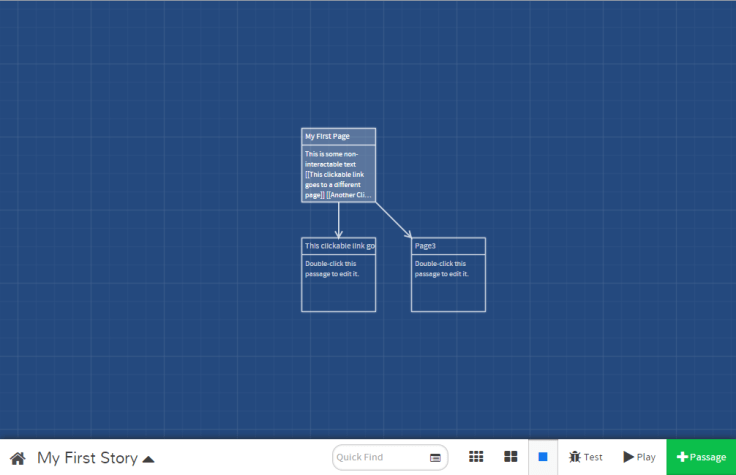Click the My First Page passage text body
This screenshot has width=736, height=475.
338,174
